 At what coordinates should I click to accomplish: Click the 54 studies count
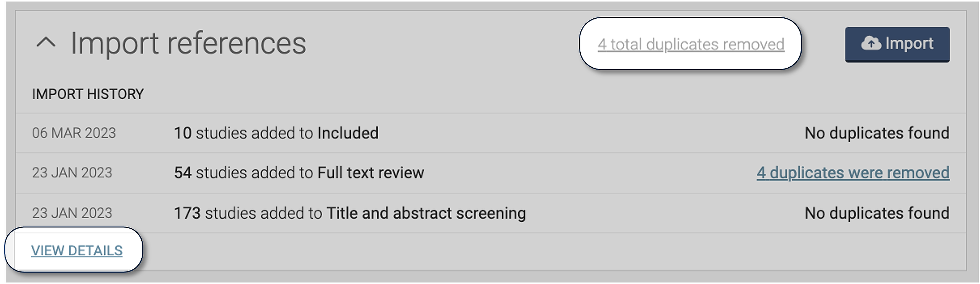click(183, 173)
